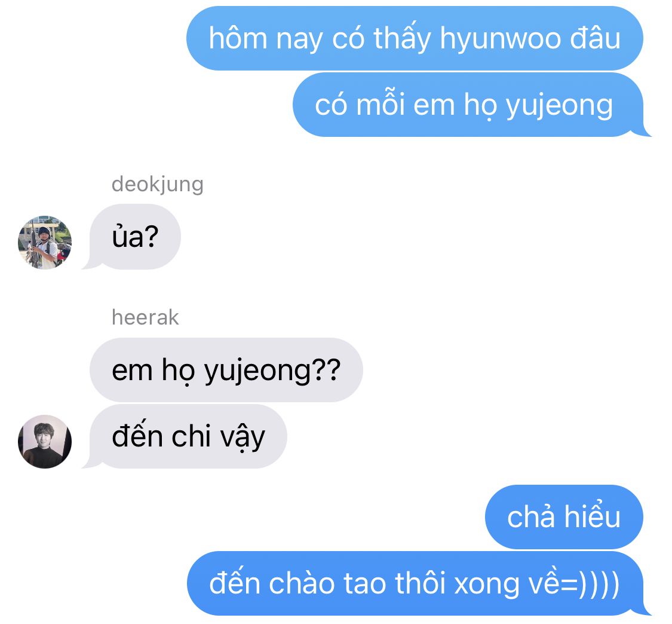Click the 'có mỗi em họ yujeong' bubble
The height and width of the screenshot is (624, 672).
(468, 105)
